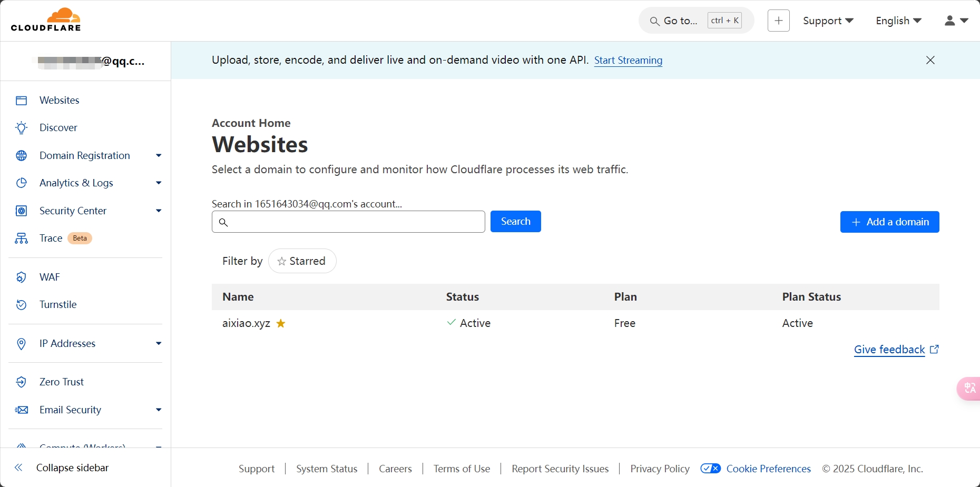
Task: Click the Free plan cell
Action: (x=625, y=323)
